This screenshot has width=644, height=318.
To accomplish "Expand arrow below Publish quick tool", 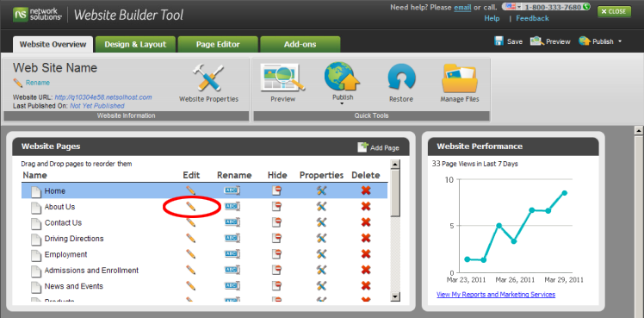I will pyautogui.click(x=342, y=104).
